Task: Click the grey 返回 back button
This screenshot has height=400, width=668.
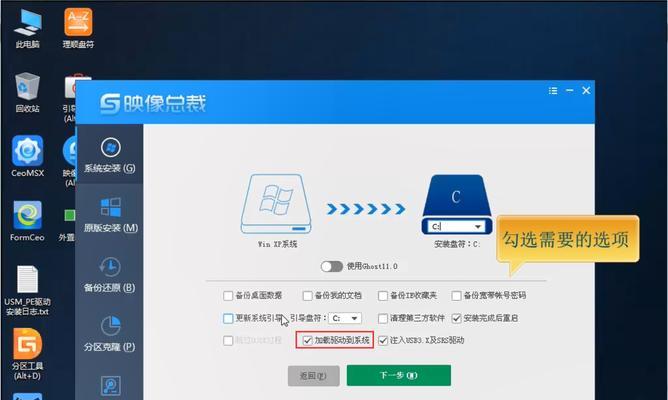Action: pos(314,376)
